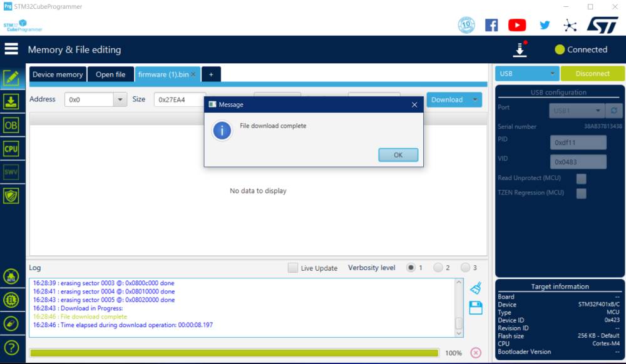Screen dimensions: 626x364
Task: Click the Disconnect button
Action: click(592, 73)
